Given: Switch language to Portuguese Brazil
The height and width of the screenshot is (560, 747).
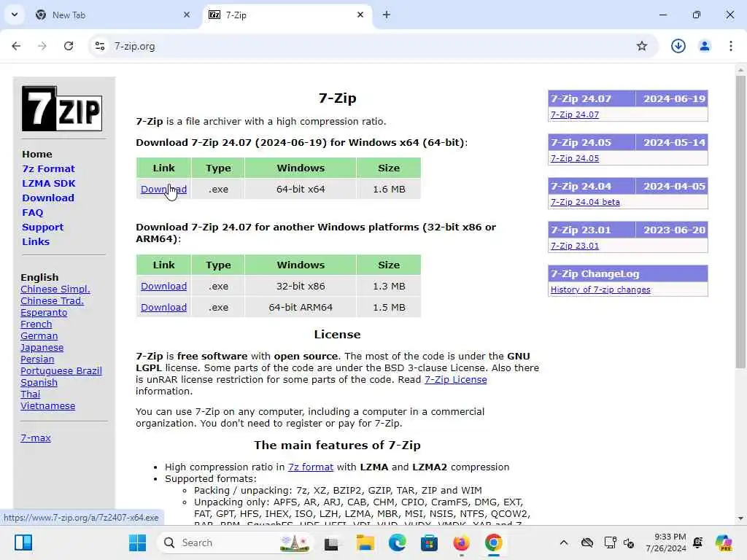Looking at the screenshot, I should (61, 371).
